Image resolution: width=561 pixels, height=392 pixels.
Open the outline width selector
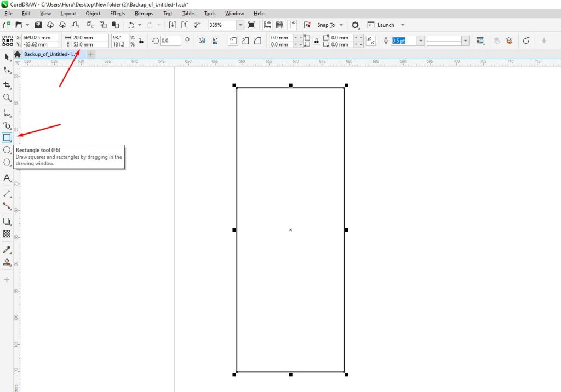point(420,41)
